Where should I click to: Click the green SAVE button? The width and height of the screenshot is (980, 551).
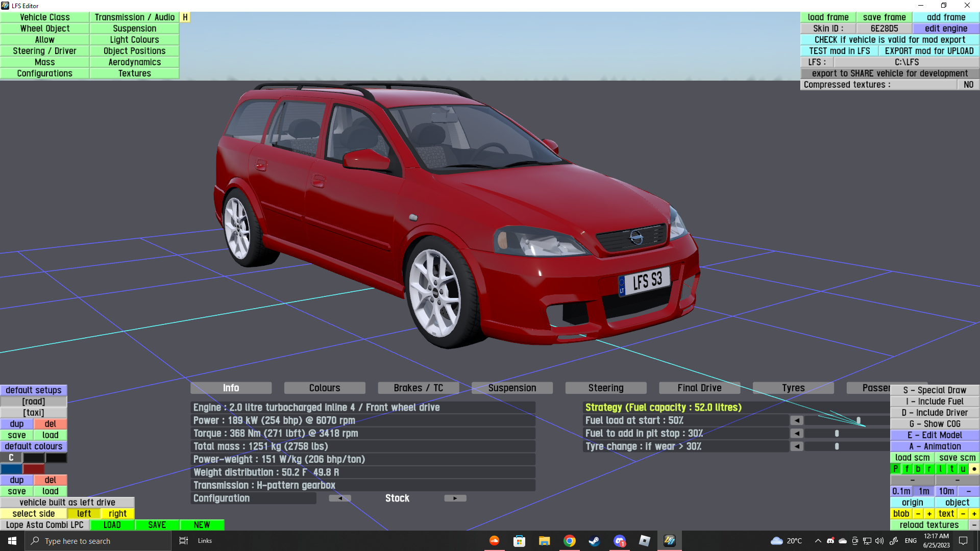tap(157, 525)
